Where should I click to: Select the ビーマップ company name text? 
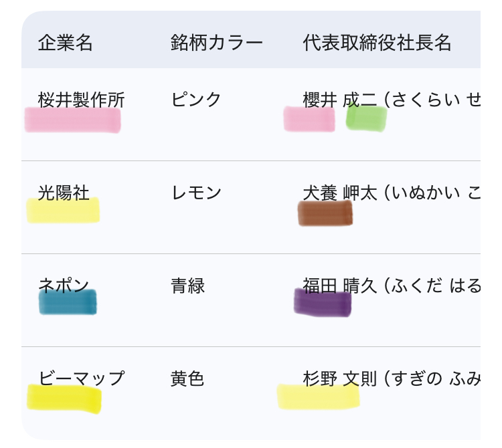click(x=81, y=378)
